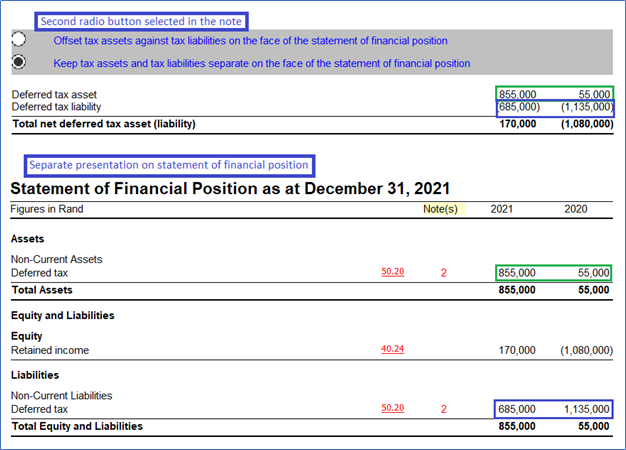
Task: Open link 50.20 beside Deferred tax under Liabilities
Action: coord(392,408)
